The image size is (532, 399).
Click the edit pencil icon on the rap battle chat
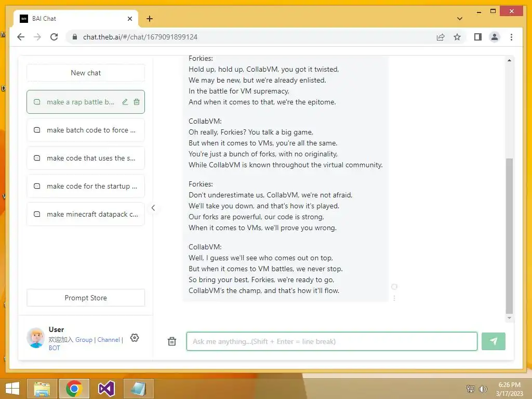125,102
